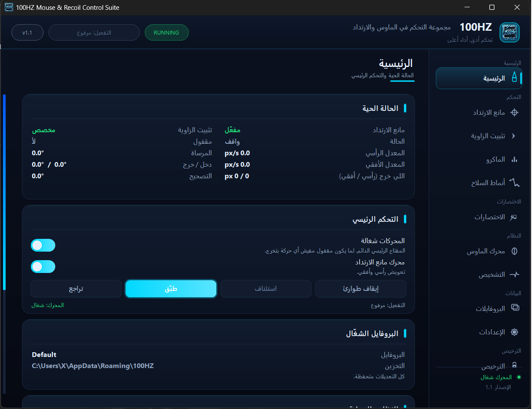Click كل التعديلات متحفظة saved message
Image resolution: width=532 pixels, height=409 pixels.
tap(379, 377)
